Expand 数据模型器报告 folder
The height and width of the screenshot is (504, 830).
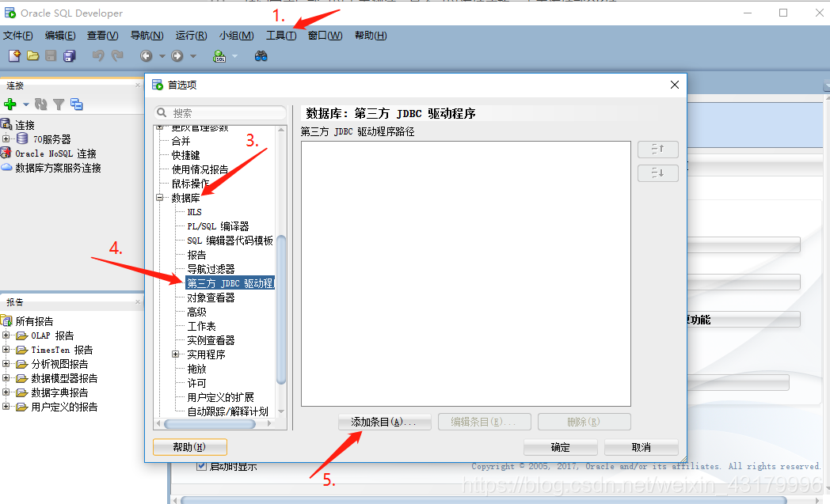[x=6, y=378]
